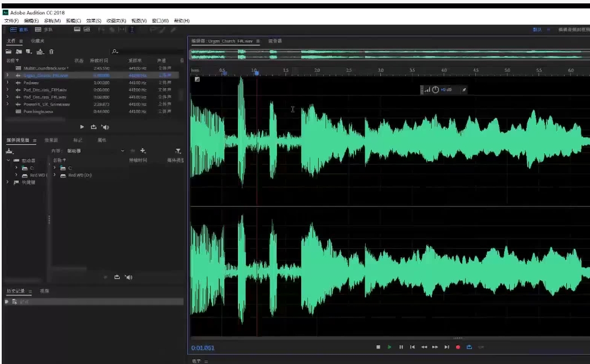Image resolution: width=590 pixels, height=364 pixels.
Task: Open Files panel hamburger menu
Action: [21, 41]
